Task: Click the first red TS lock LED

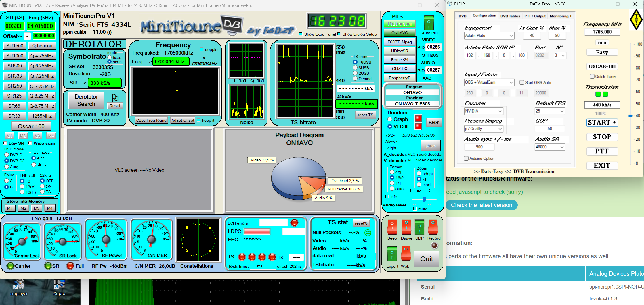Action: tap(242, 257)
